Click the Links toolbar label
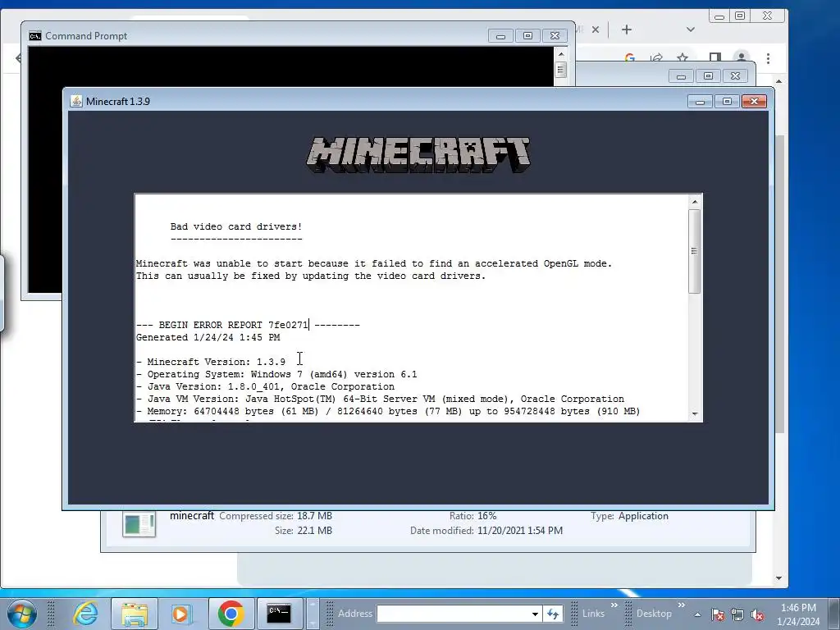 point(593,614)
